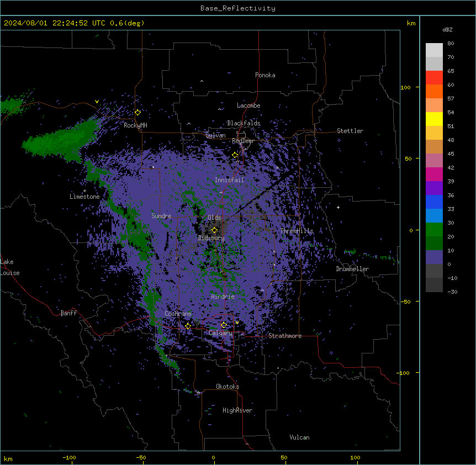The image size is (476, 465).
Task: Click the yellow 54 dBZ legend swatch
Action: (x=434, y=119)
